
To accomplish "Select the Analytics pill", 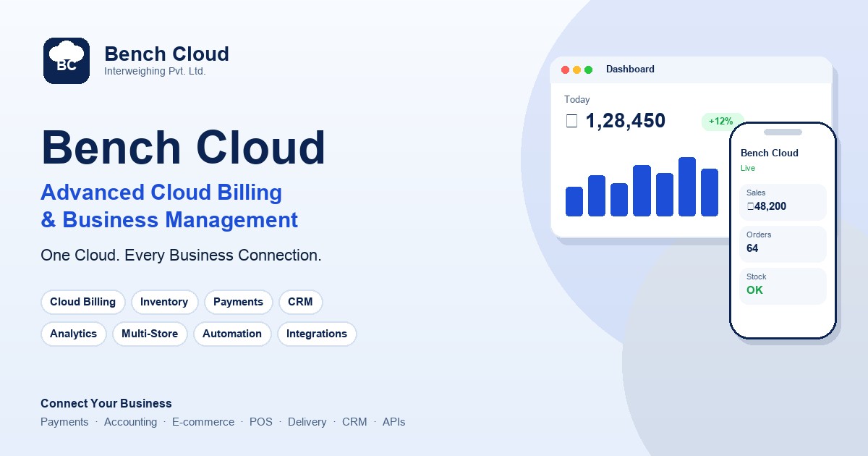I will click(74, 334).
